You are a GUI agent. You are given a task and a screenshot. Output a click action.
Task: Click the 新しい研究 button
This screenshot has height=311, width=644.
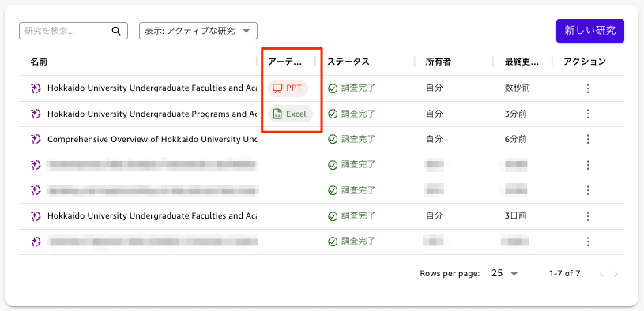[x=590, y=31]
